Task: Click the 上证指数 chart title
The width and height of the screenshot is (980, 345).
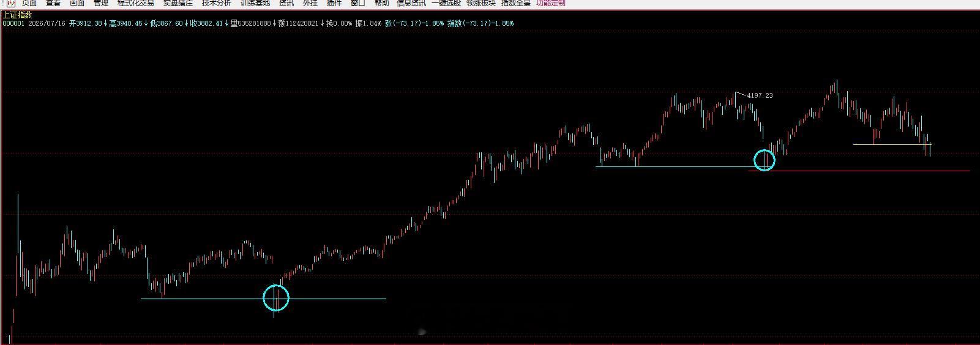Action: coord(18,15)
